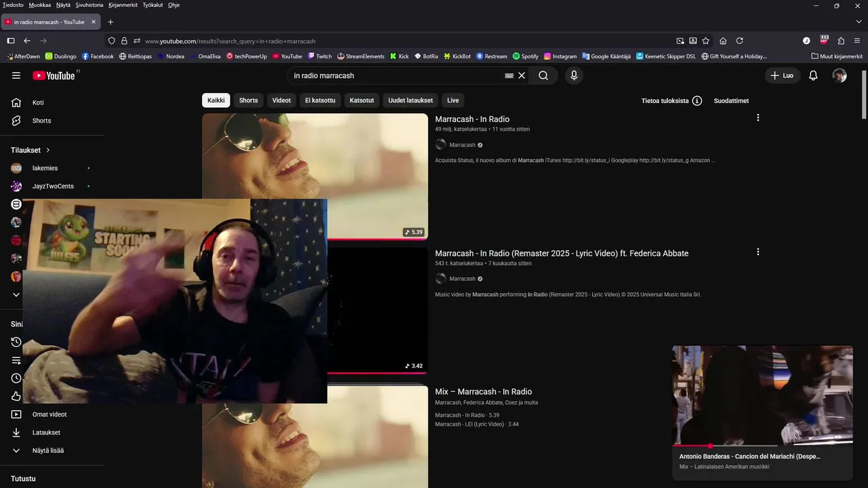The width and height of the screenshot is (868, 488).
Task: Open three-dot menu for the Remaster 2025 video
Action: click(x=757, y=252)
